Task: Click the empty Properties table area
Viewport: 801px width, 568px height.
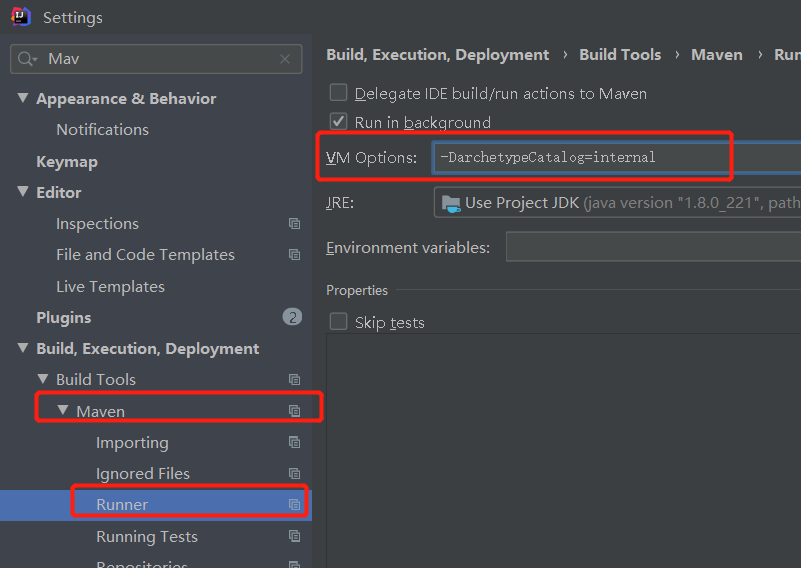Action: (563, 451)
